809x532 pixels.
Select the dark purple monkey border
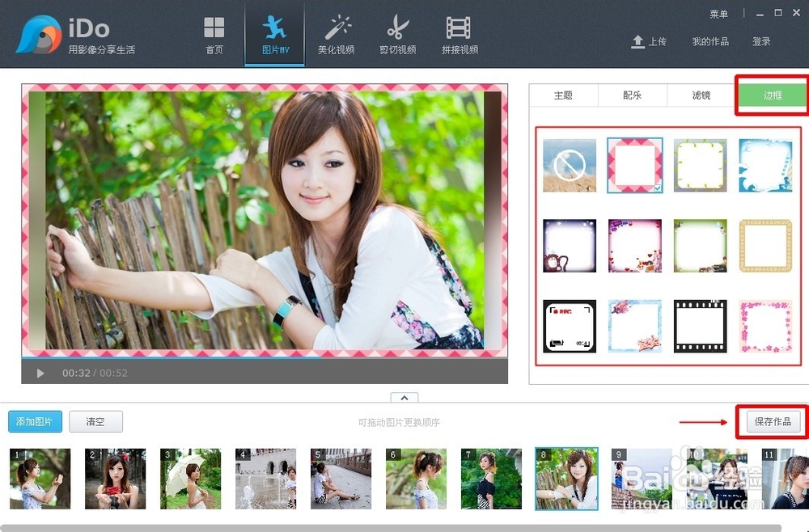point(570,246)
